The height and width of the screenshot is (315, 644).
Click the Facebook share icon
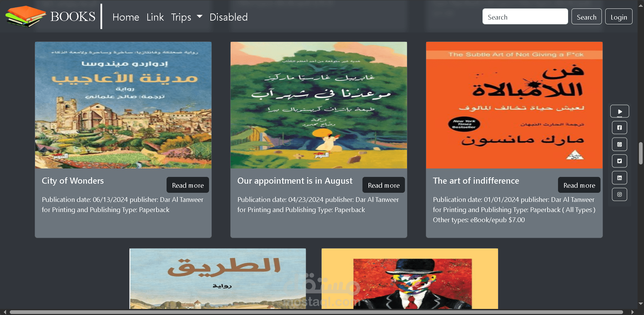619,128
